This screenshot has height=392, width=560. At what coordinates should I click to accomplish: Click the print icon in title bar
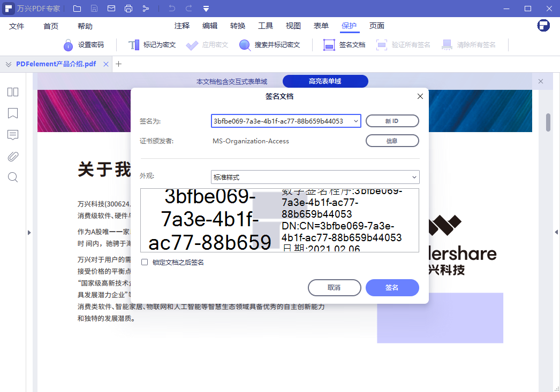point(128,9)
